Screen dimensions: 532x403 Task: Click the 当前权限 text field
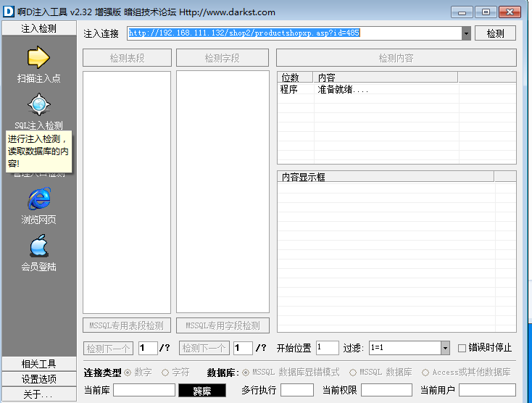coord(386,390)
